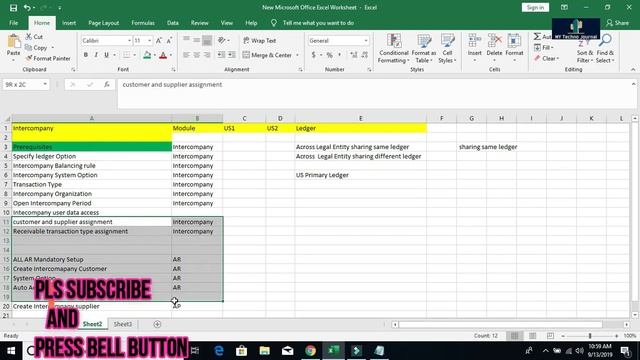Click the Fill button in Editing
Screen dimensions: 640x360
(x=544, y=47)
